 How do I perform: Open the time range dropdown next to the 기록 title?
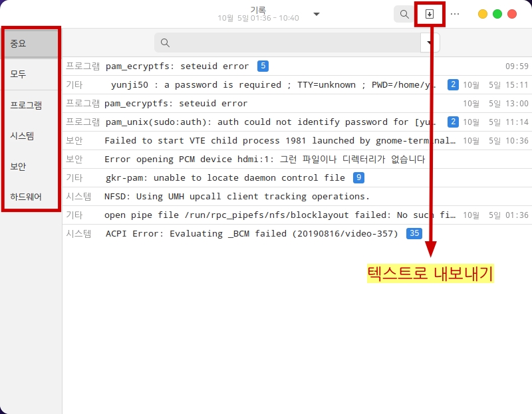317,14
